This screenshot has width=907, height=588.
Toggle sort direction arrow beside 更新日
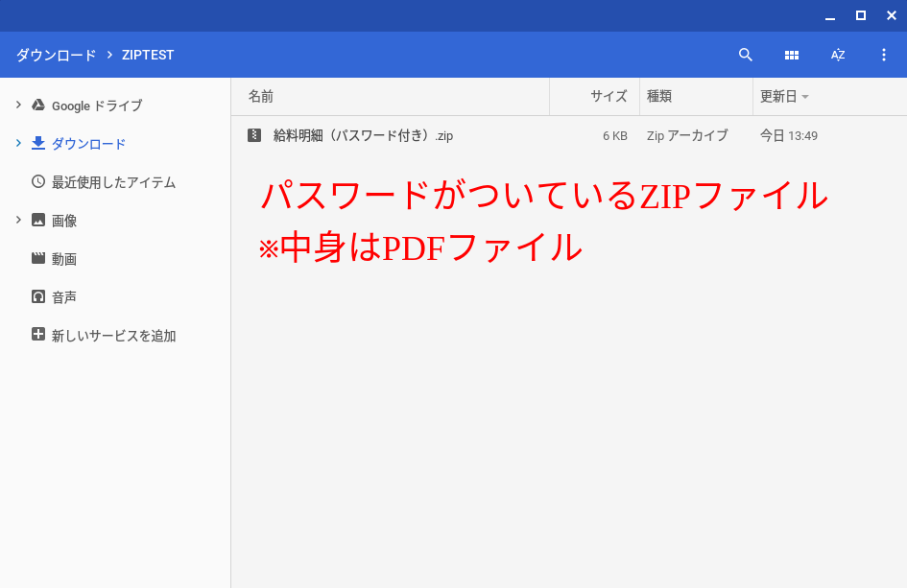click(x=805, y=97)
